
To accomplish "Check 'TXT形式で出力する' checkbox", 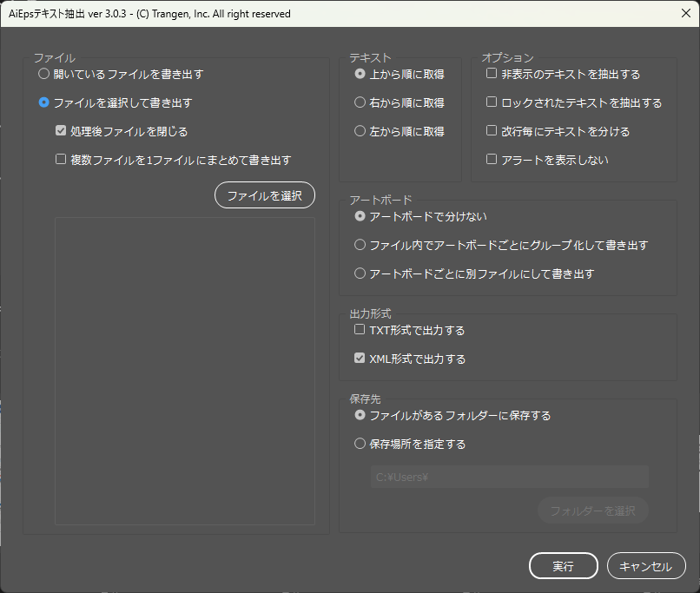I will point(360,329).
